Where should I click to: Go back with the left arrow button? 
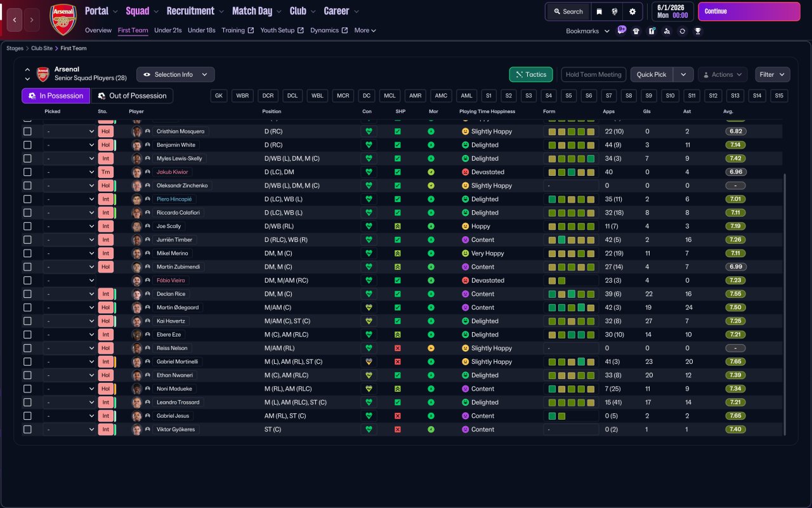pos(15,20)
